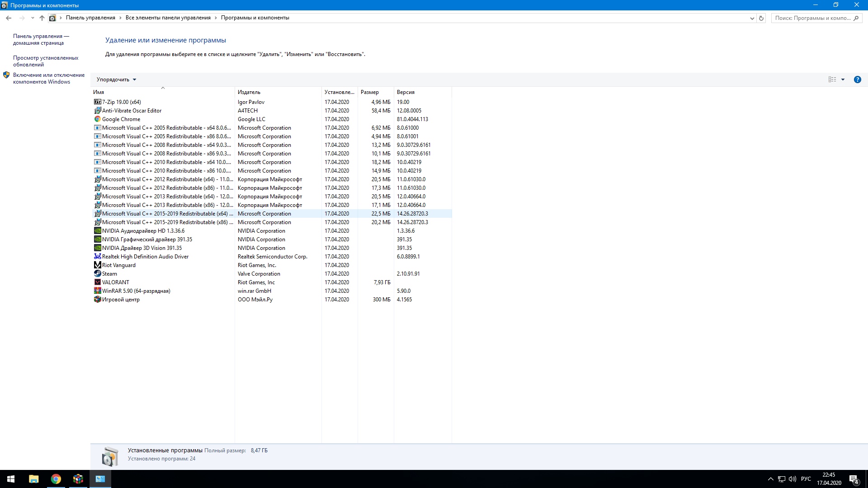
Task: Click the NVIDIA Графический драйвер icon
Action: 97,239
